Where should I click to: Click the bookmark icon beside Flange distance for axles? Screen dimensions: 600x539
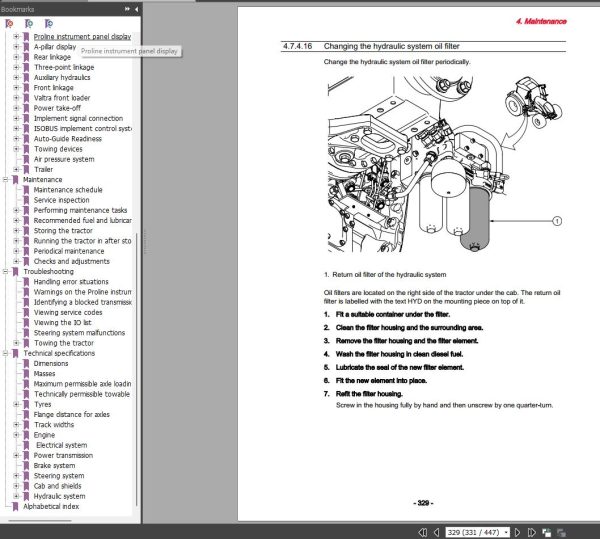26,415
